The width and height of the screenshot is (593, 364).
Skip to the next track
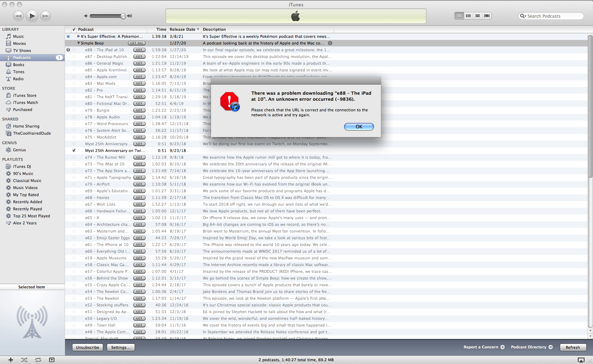[45, 16]
